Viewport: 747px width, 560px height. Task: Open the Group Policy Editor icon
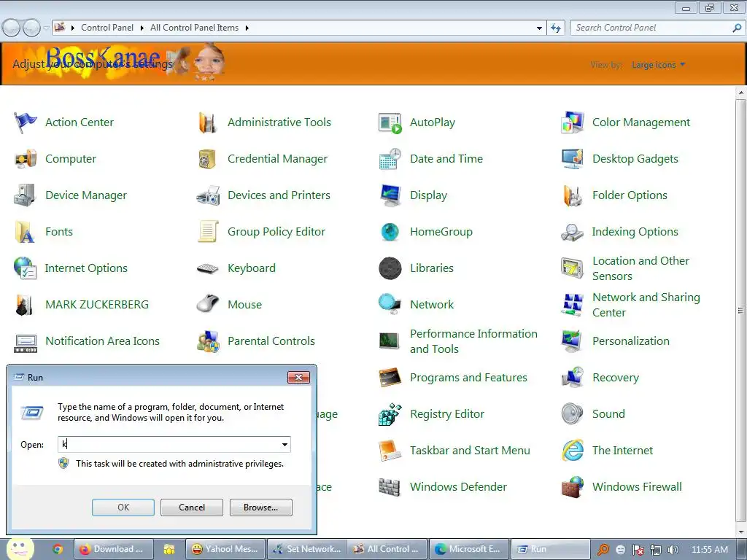pos(208,232)
